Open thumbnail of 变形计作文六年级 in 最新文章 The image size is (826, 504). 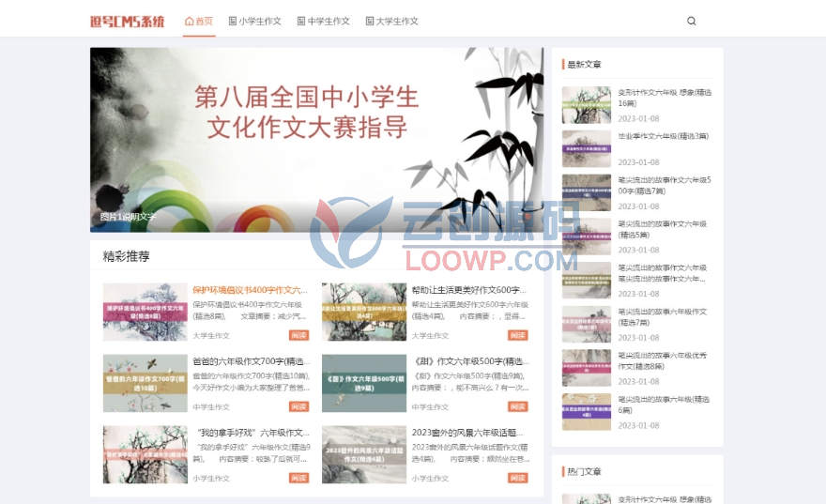coord(587,105)
